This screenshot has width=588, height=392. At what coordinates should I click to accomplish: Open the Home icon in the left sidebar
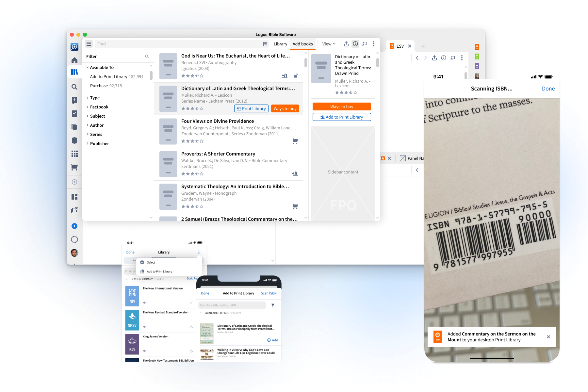tap(74, 60)
